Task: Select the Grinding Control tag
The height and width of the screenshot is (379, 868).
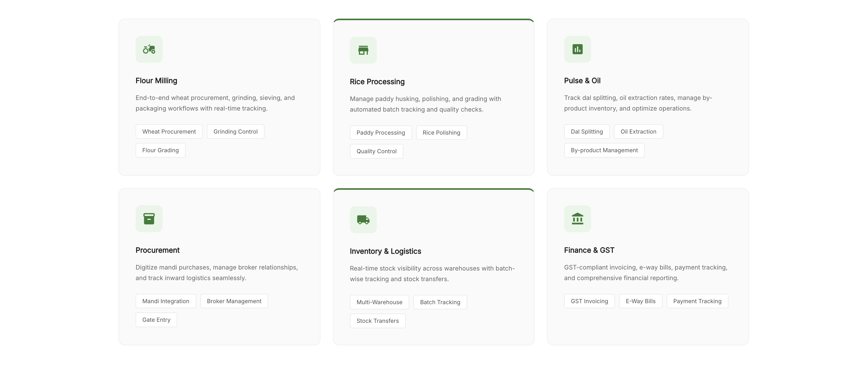Action: (235, 132)
